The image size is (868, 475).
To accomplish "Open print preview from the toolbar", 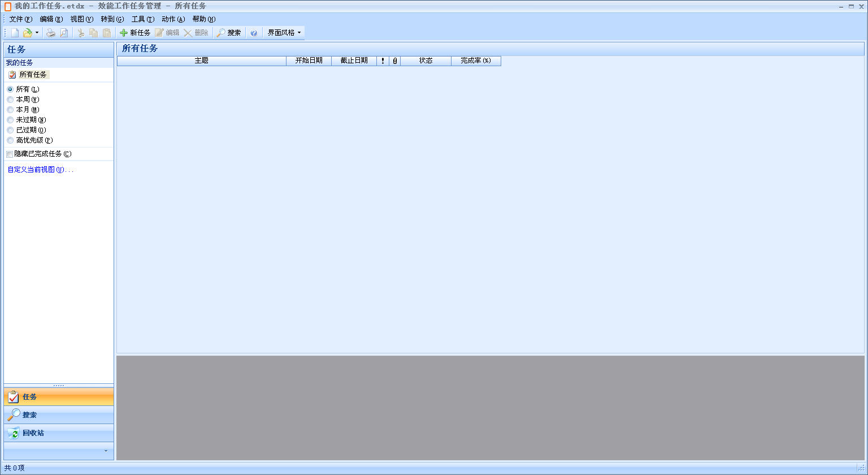I will coord(64,33).
